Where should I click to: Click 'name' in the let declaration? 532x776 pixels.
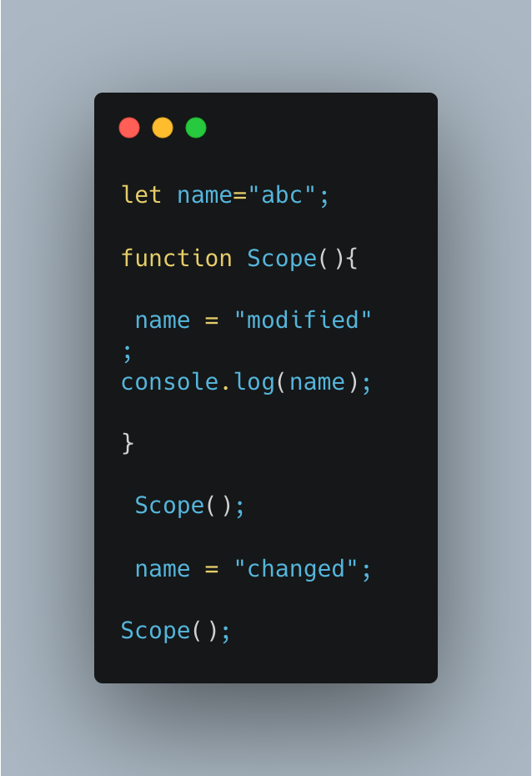[x=204, y=196]
